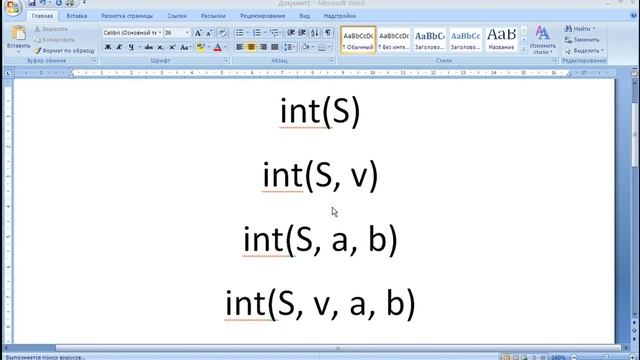
Task: Click the horizontal scrollbar
Action: 338,348
